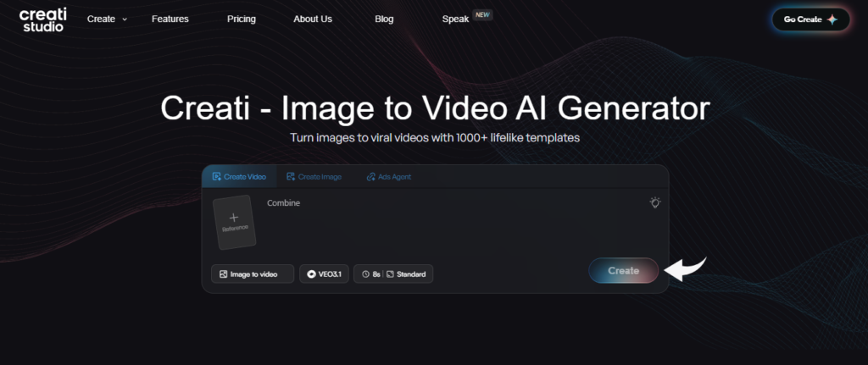Open the Image to video mode selector
Image resolution: width=868 pixels, height=365 pixels.
(253, 274)
